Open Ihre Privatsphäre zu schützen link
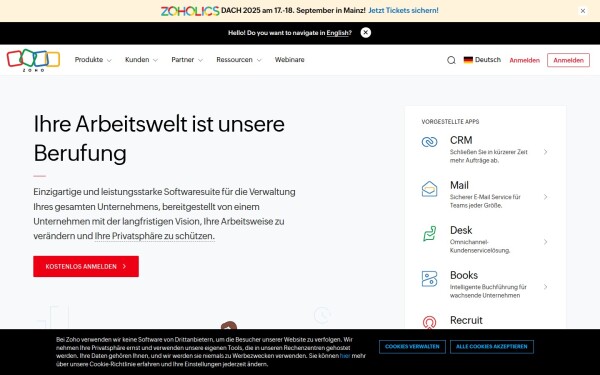Viewport: 600px width, 375px height. 155,236
